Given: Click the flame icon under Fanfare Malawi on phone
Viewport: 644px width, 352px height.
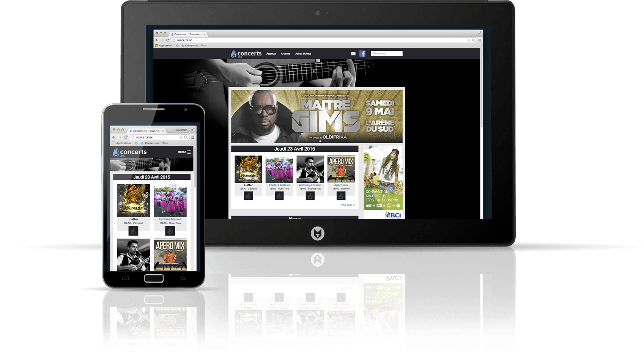Looking at the screenshot, I should 170,231.
